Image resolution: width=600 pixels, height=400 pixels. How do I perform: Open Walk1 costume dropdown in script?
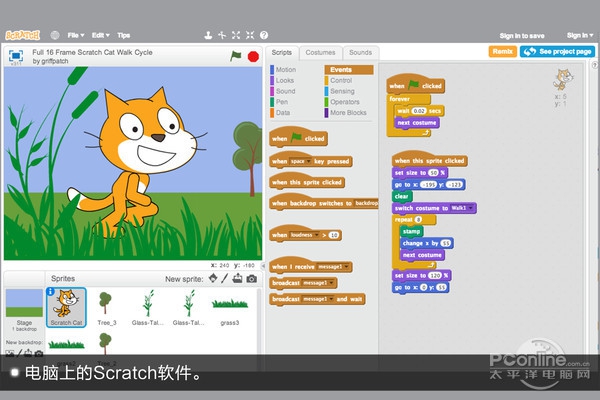tap(471, 207)
